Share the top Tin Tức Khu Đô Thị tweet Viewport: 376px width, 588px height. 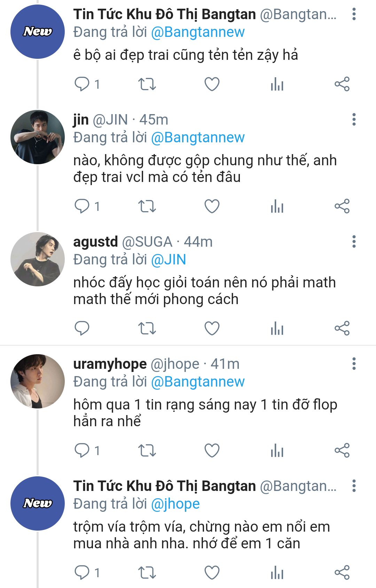point(342,84)
